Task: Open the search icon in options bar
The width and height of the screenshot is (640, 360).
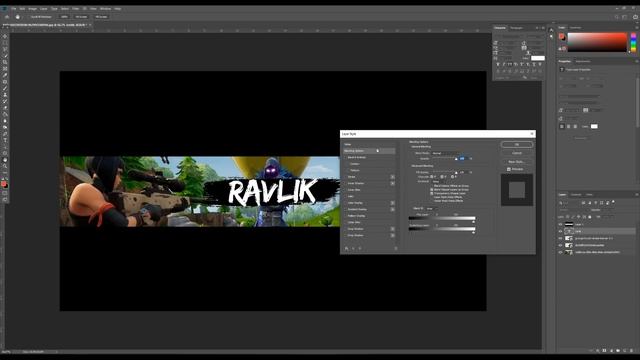Action: [616, 17]
